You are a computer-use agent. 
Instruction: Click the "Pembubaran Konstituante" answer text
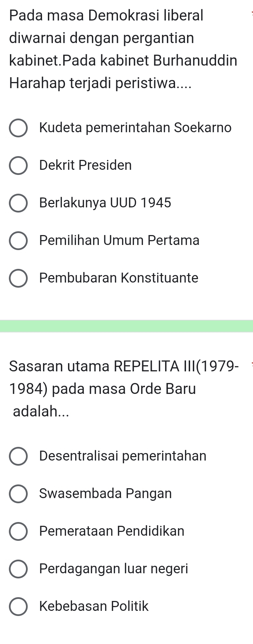click(119, 278)
